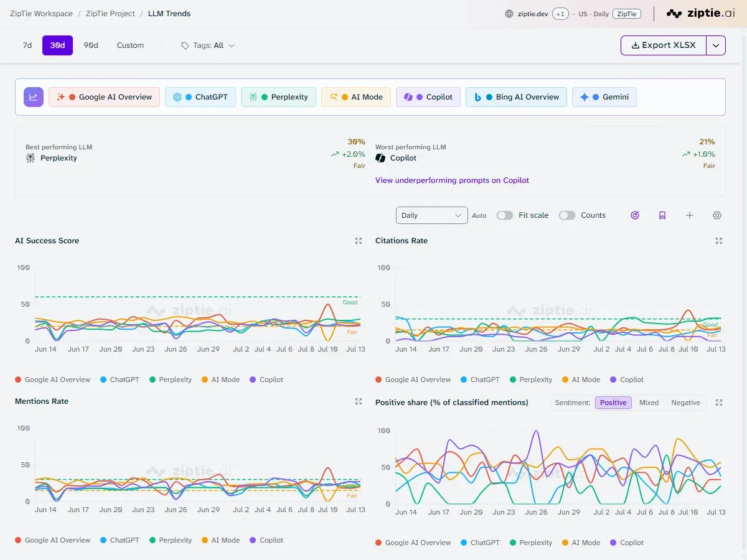Click the 21% worst performing score
Viewport: 747px width, 560px height.
point(707,142)
